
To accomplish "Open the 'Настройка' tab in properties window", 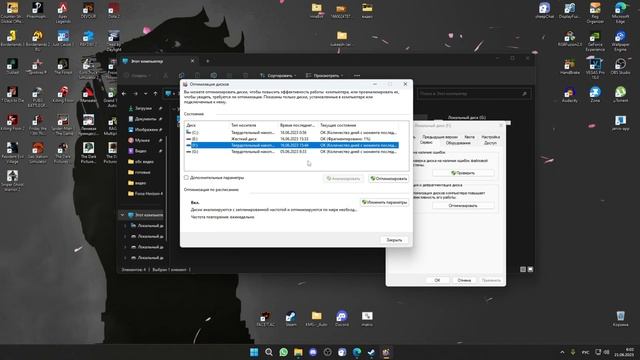I will [x=490, y=137].
